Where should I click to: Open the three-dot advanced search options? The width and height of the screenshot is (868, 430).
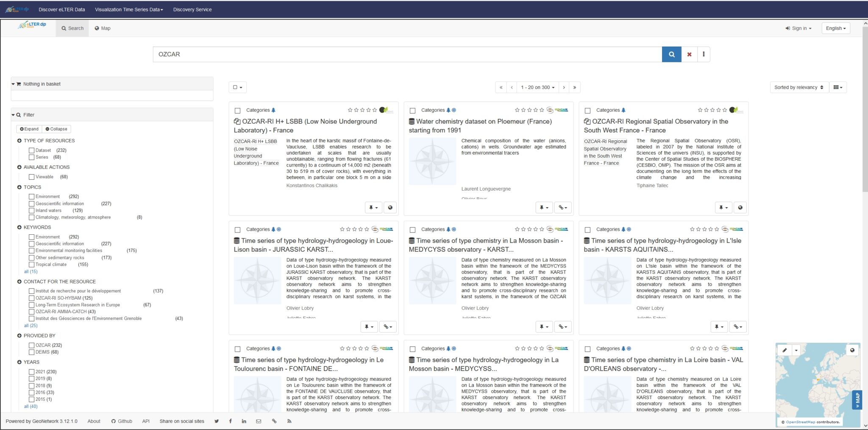click(x=704, y=54)
